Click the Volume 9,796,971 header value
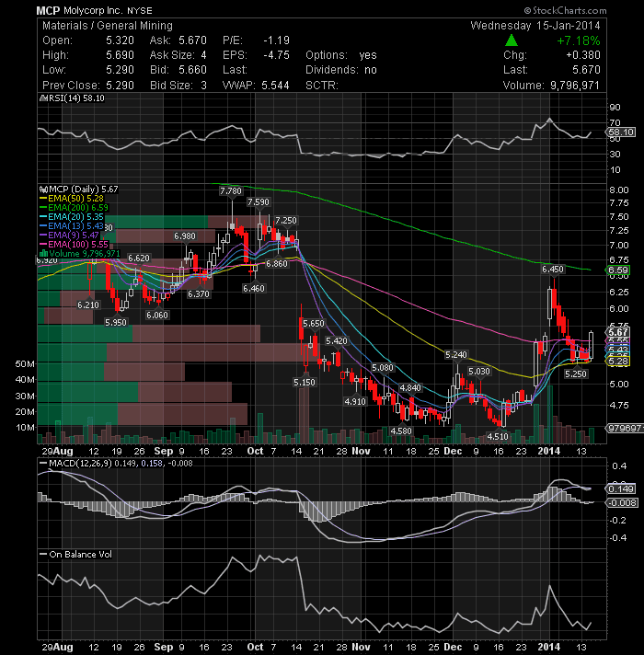644x655 pixels. pos(575,86)
